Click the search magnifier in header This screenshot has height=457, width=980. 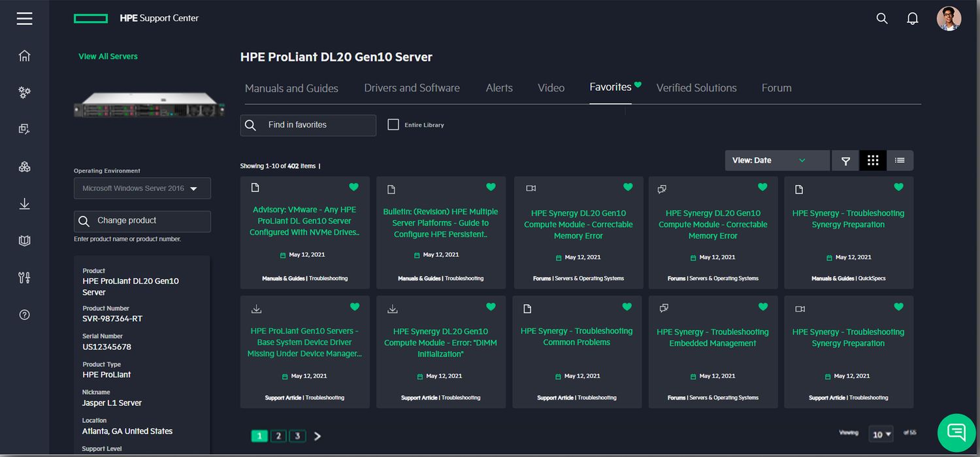point(882,18)
